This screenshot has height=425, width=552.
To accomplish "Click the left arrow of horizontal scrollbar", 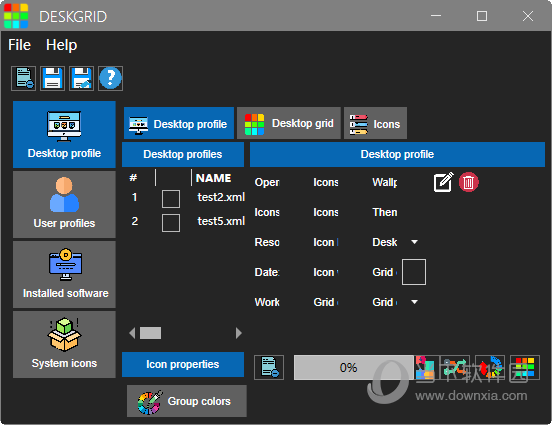I will [x=132, y=333].
